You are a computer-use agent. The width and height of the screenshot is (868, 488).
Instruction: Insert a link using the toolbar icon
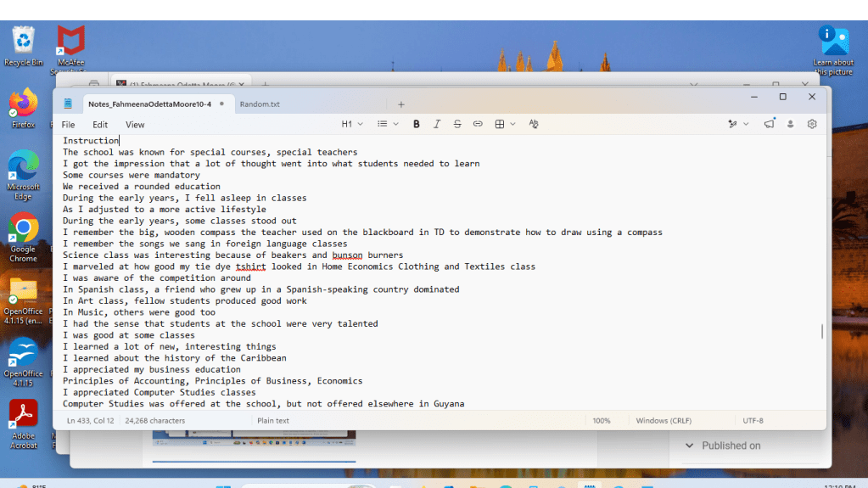coord(478,124)
